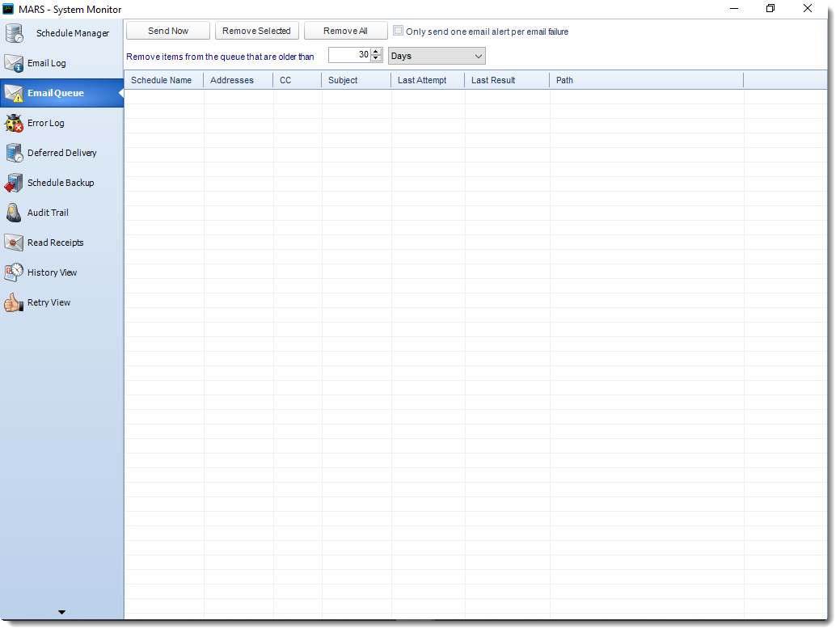This screenshot has width=840, height=633.
Task: Go to the Error Log section
Action: (46, 123)
